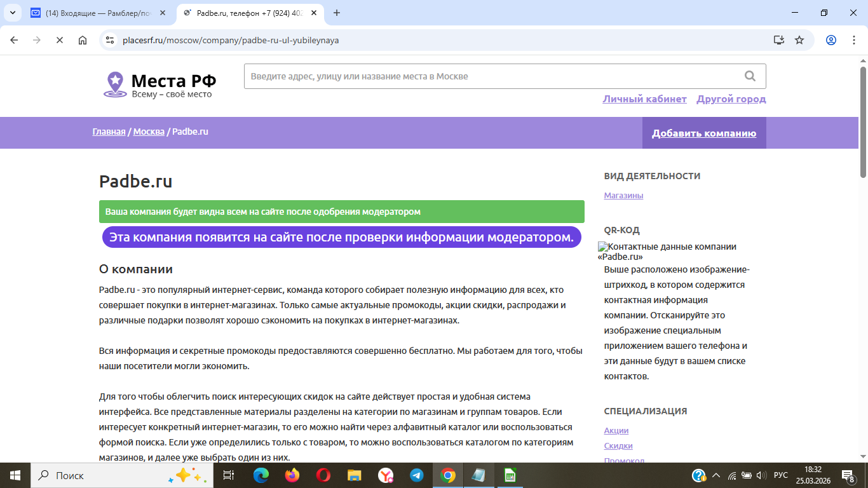Viewport: 868px width, 488px height.
Task: Choose Другой город link
Action: tap(731, 99)
